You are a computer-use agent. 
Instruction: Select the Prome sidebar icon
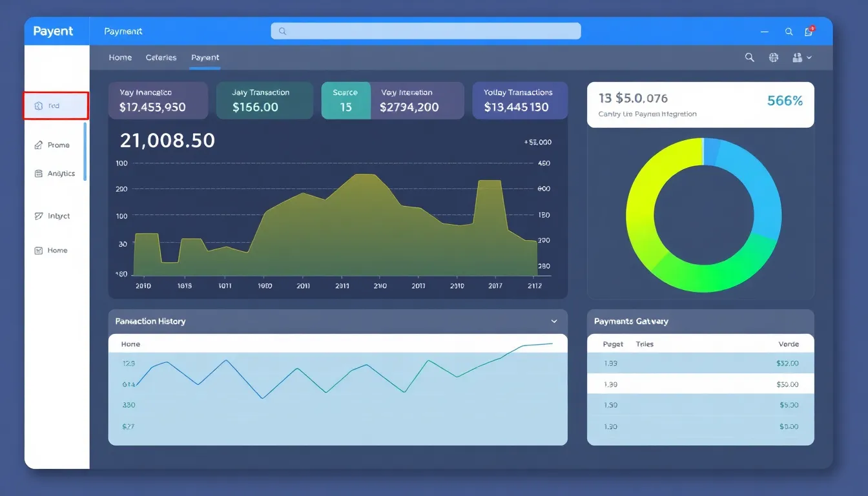(x=40, y=145)
